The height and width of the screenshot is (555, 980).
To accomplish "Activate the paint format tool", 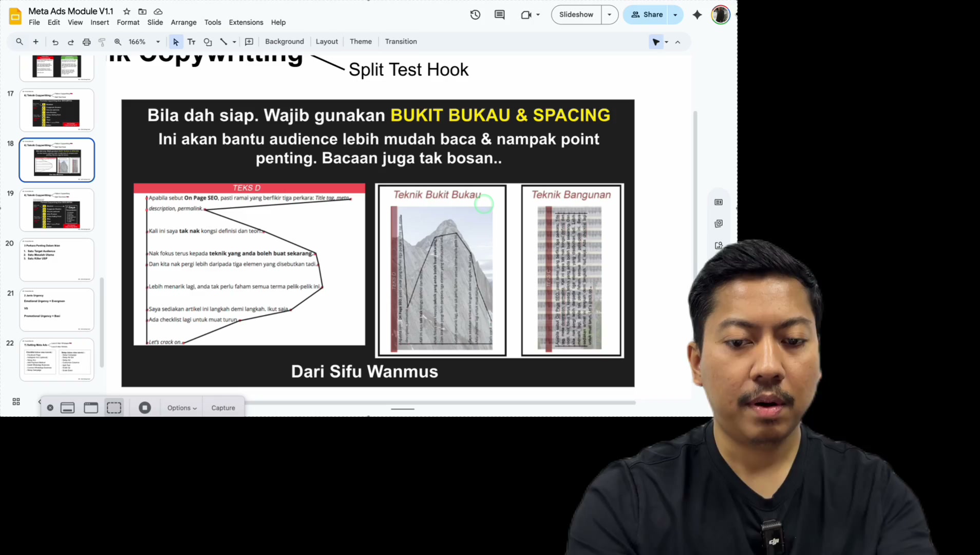I will [x=102, y=42].
